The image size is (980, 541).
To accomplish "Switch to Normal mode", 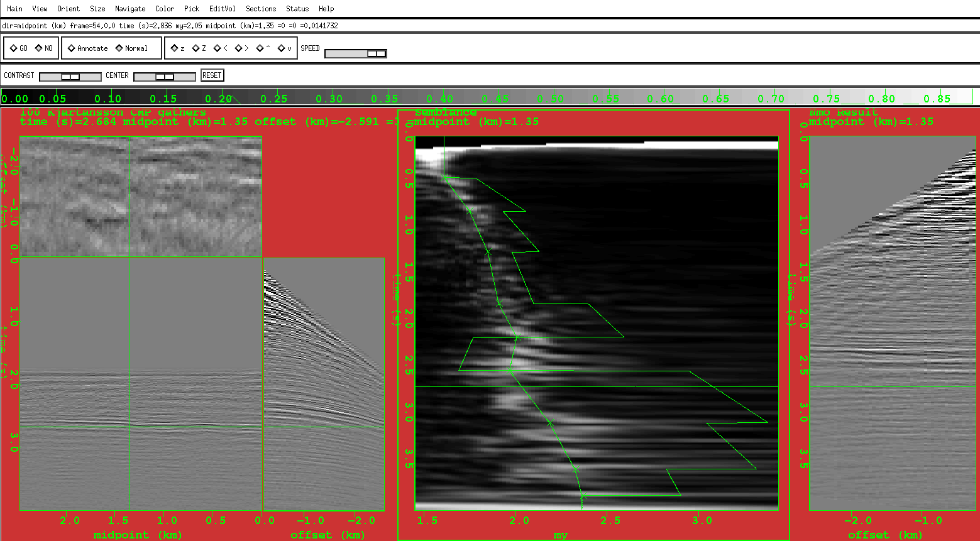I will (119, 48).
